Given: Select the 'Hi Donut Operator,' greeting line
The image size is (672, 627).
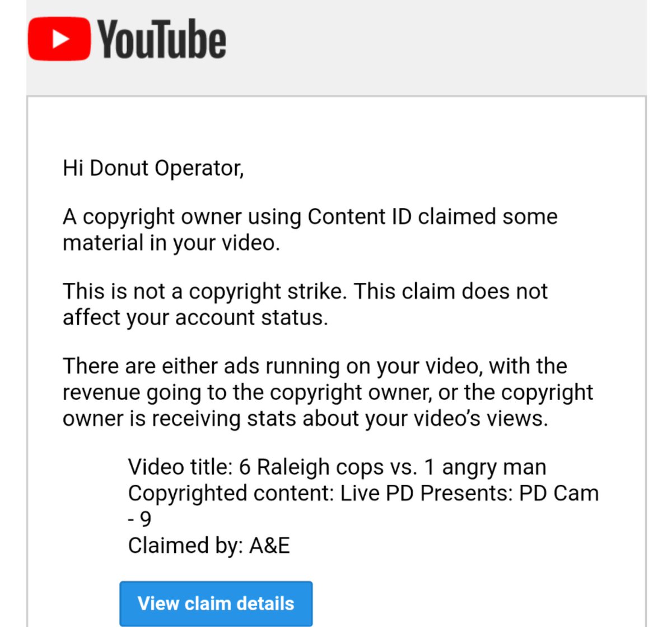Looking at the screenshot, I should coord(153,168).
